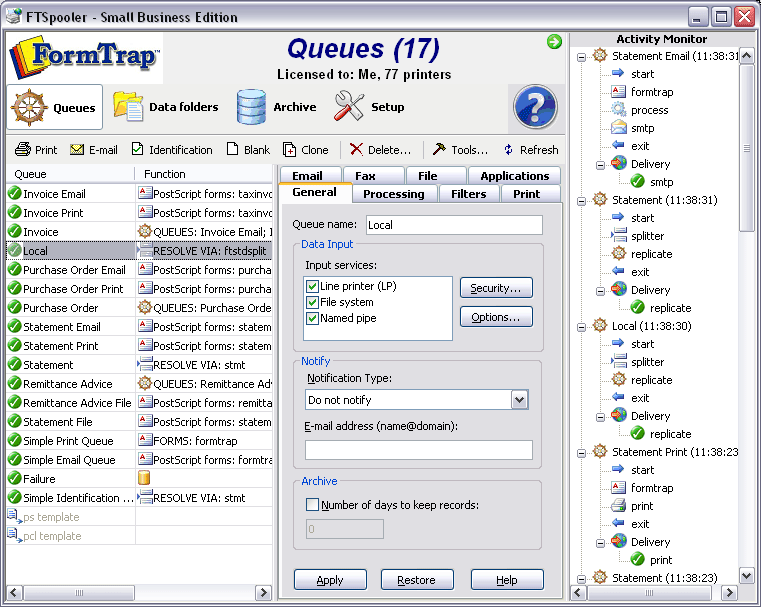The height and width of the screenshot is (607, 761).
Task: Click the green arrow icon near Queues title
Action: pyautogui.click(x=554, y=42)
